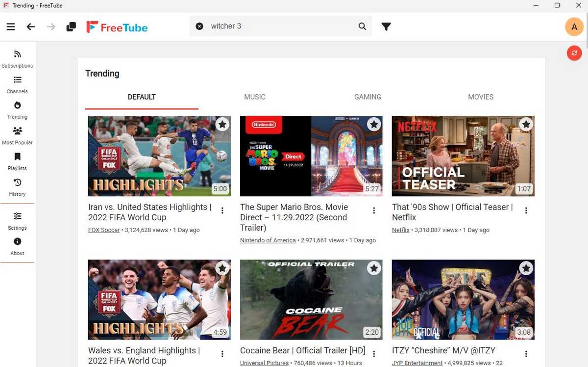Open options menu for Super Mario Bros. Movie
The height and width of the screenshot is (367, 588).
coord(374,210)
